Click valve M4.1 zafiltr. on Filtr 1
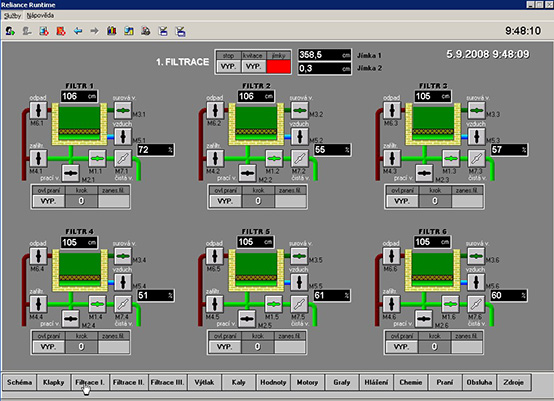554x401 pixels. tap(38, 158)
